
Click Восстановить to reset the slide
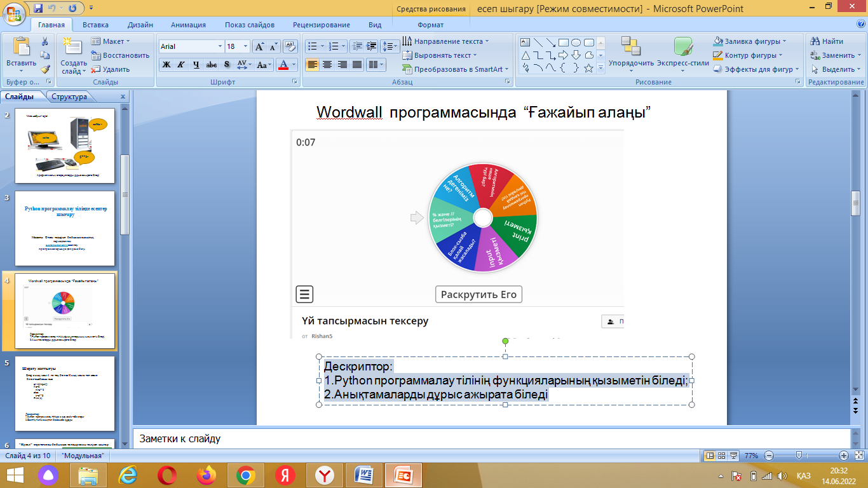coord(121,55)
